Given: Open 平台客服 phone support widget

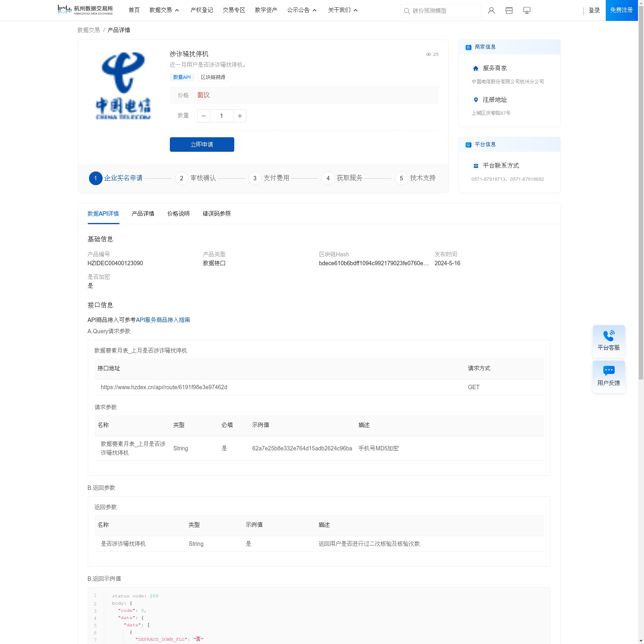Looking at the screenshot, I should (609, 341).
